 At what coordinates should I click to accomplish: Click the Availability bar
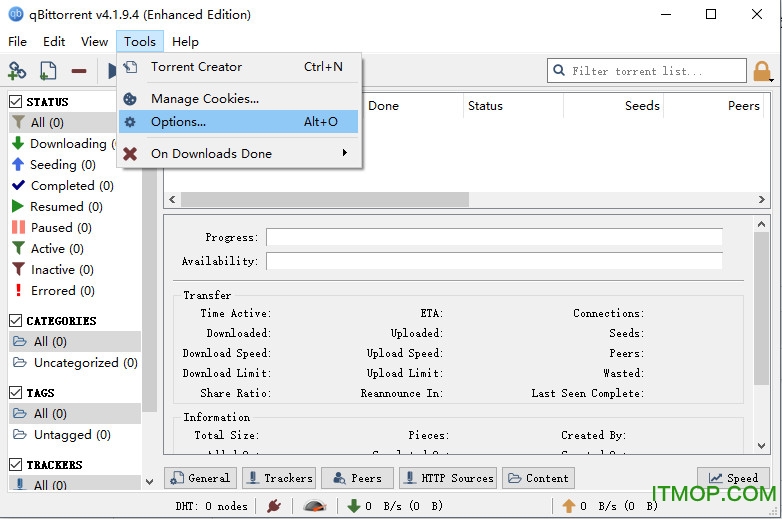494,261
